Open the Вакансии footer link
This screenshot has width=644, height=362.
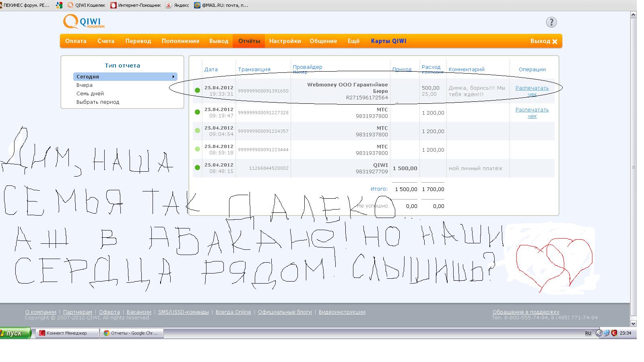click(x=139, y=312)
